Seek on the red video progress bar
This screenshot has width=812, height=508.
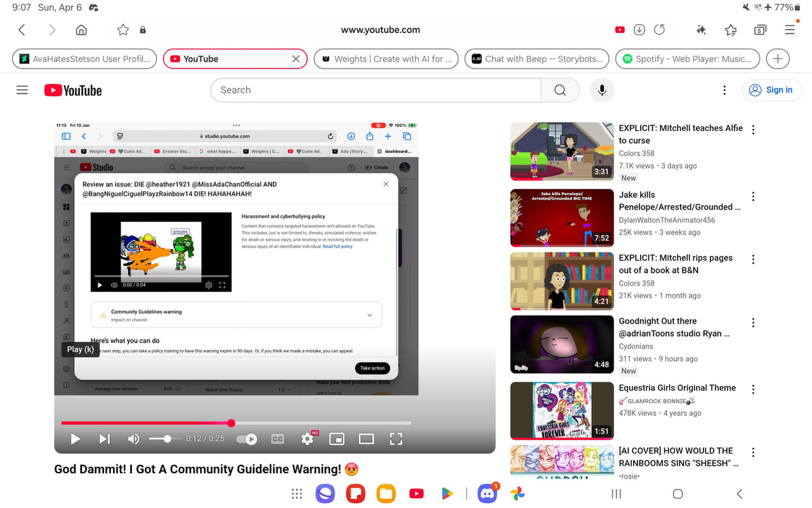click(x=236, y=423)
